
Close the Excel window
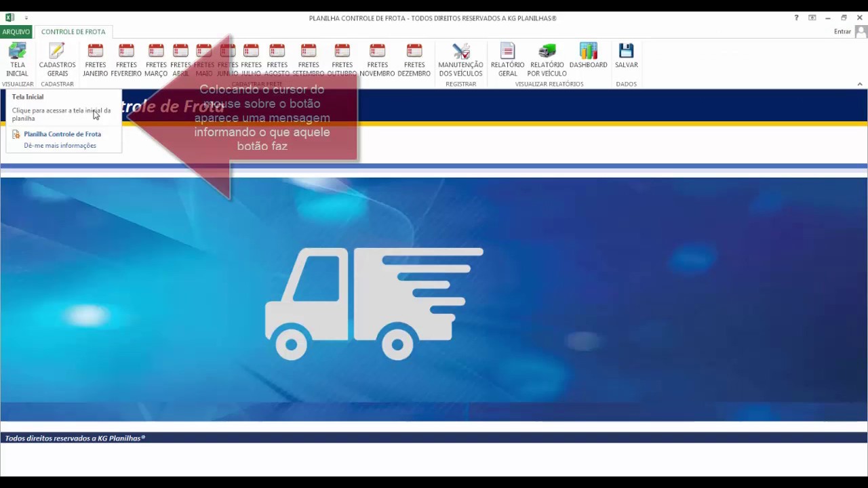coord(859,18)
